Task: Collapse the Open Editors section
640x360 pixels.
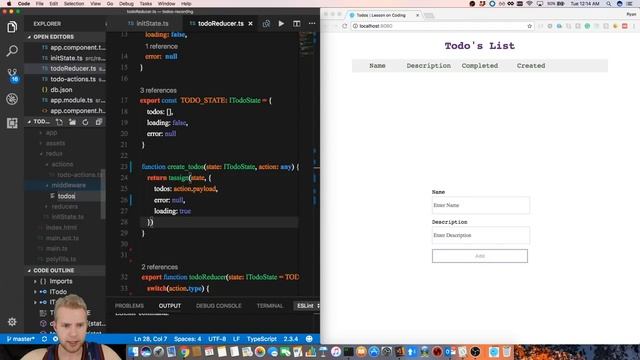Action: [53, 37]
